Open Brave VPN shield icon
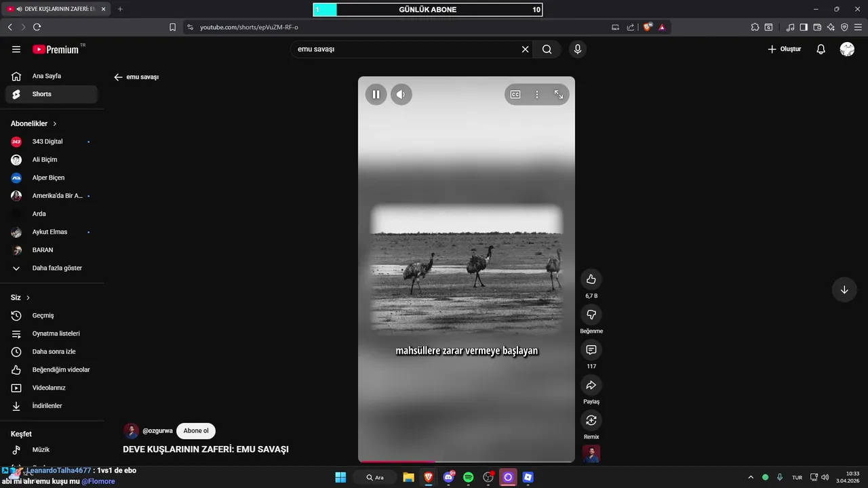 [844, 27]
